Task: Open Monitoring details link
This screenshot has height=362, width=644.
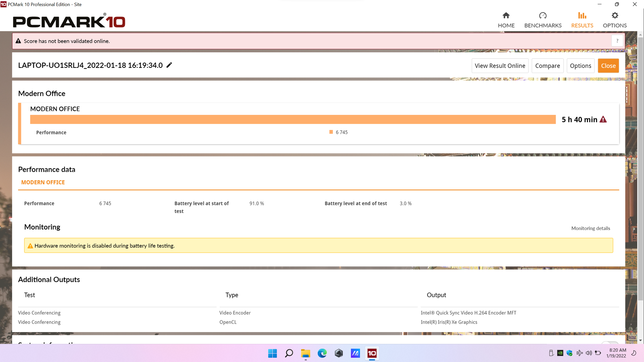Action: (591, 228)
